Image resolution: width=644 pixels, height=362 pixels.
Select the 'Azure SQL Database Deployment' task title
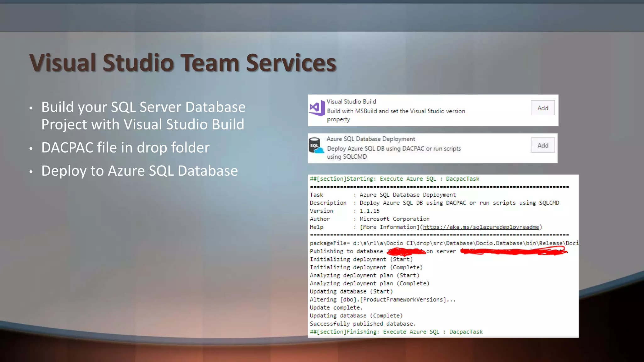pyautogui.click(x=371, y=139)
